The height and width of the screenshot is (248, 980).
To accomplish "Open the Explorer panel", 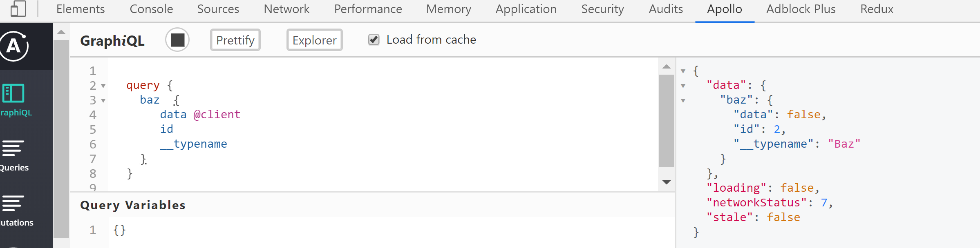I will pyautogui.click(x=314, y=40).
